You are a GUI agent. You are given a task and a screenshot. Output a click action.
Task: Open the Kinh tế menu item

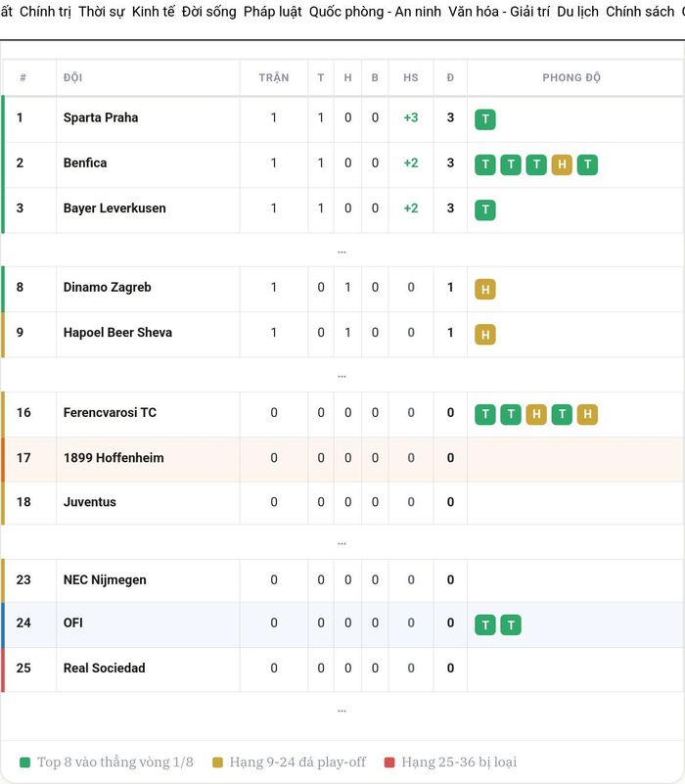[x=154, y=11]
